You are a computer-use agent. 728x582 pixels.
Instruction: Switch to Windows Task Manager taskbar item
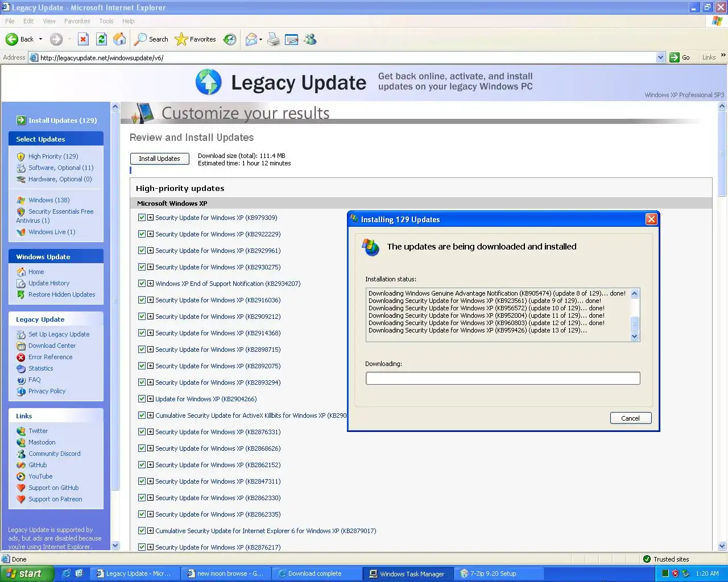(x=407, y=573)
